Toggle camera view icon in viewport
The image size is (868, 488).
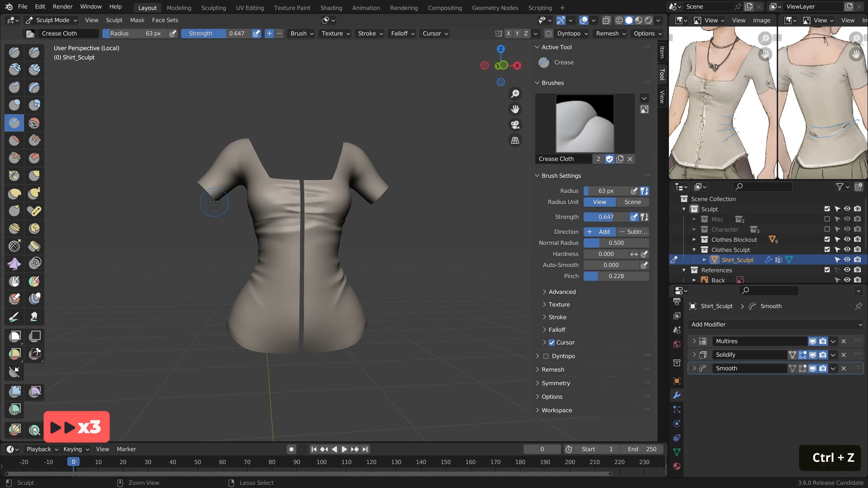[515, 125]
